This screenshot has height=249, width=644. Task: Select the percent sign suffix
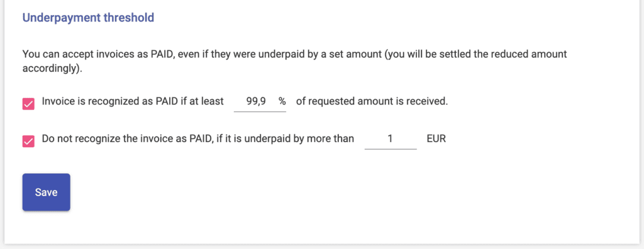point(282,101)
